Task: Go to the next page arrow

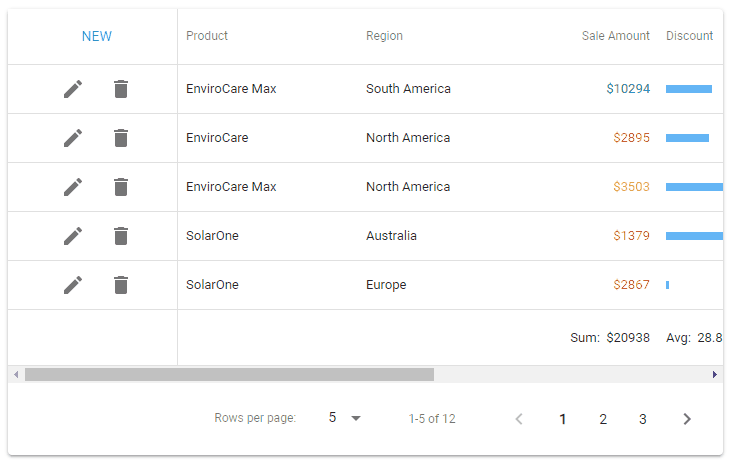Action: (687, 419)
